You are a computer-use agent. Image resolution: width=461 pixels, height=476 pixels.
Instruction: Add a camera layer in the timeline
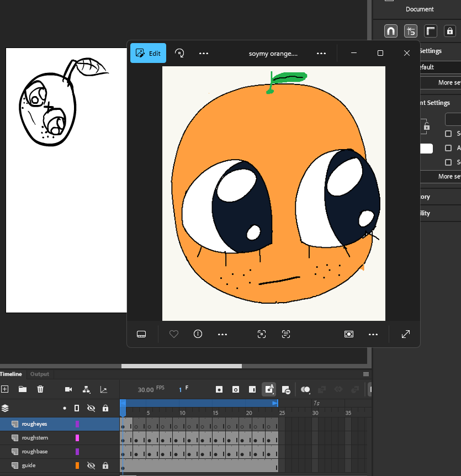[68, 389]
